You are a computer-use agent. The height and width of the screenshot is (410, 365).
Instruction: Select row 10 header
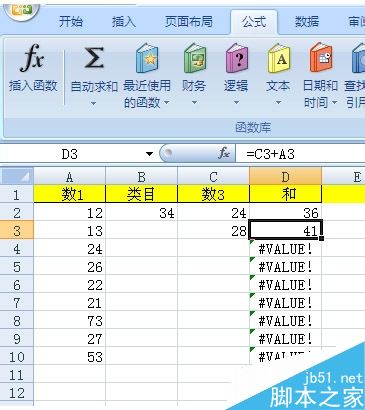coord(17,356)
